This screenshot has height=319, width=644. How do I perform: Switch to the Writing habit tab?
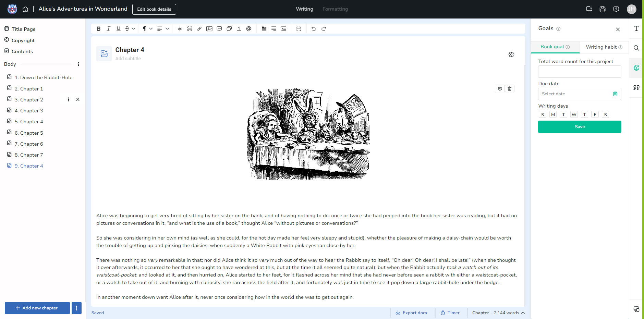pyautogui.click(x=604, y=47)
